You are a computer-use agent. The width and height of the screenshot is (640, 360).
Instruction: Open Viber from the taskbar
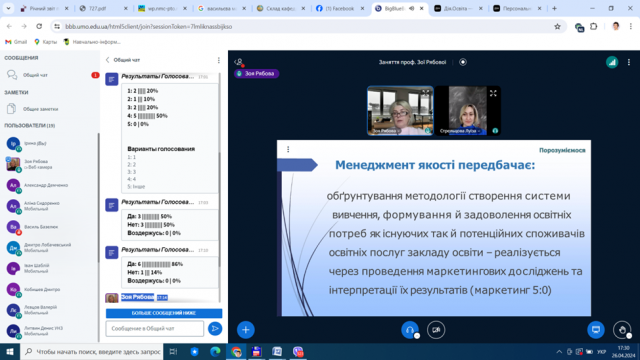click(x=298, y=352)
